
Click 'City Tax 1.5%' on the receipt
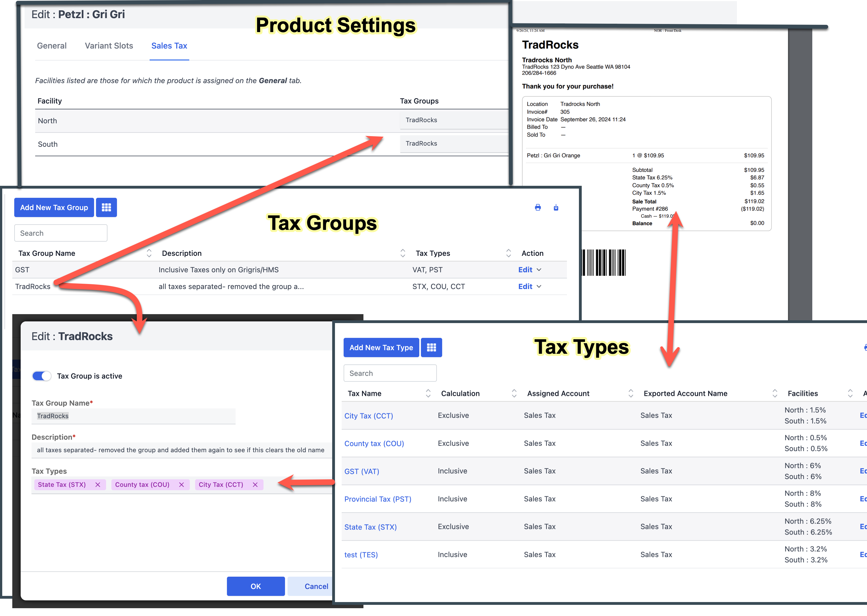click(649, 193)
